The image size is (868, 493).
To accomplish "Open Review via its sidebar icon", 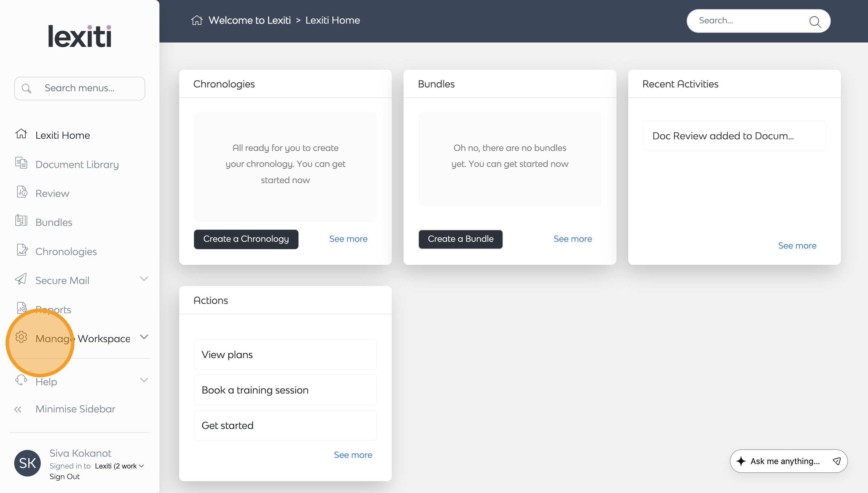I will pyautogui.click(x=22, y=192).
